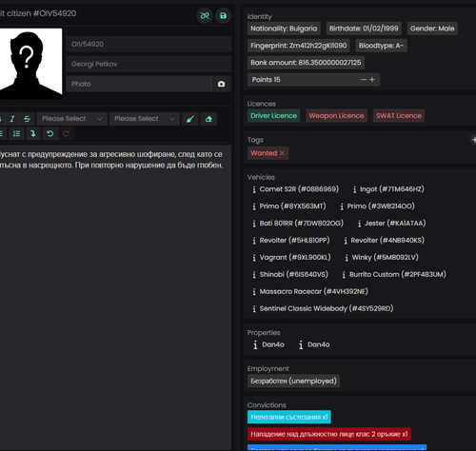The width and height of the screenshot is (476, 451).
Task: Insert a numbered list in the editor
Action: tap(16, 133)
